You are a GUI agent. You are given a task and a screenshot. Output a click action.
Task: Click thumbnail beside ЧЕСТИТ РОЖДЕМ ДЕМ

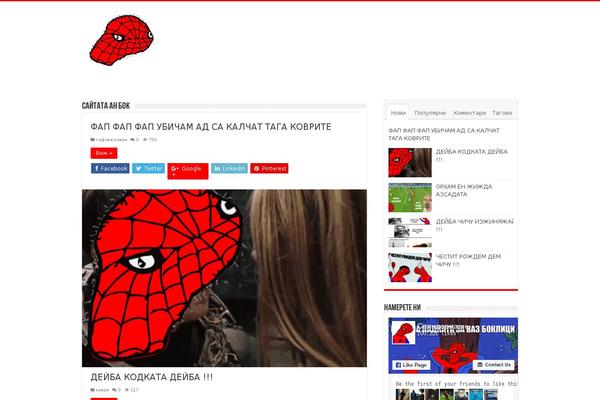410,267
